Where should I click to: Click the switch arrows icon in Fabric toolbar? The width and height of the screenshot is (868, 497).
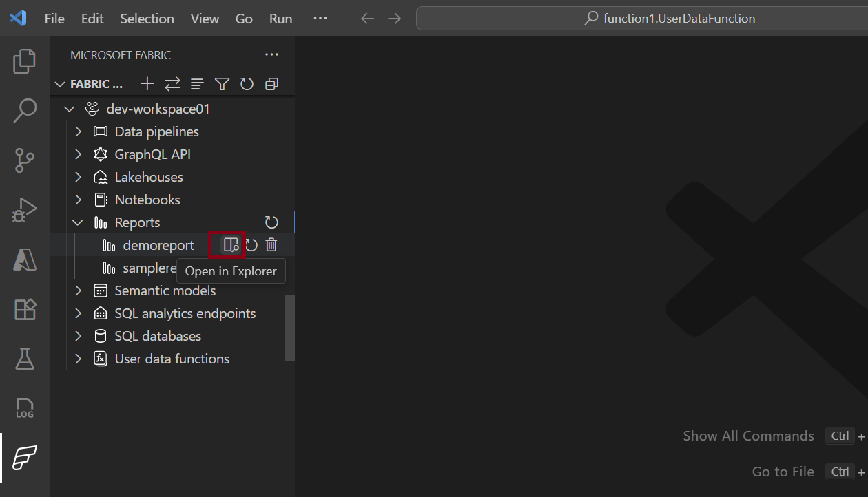coord(172,84)
